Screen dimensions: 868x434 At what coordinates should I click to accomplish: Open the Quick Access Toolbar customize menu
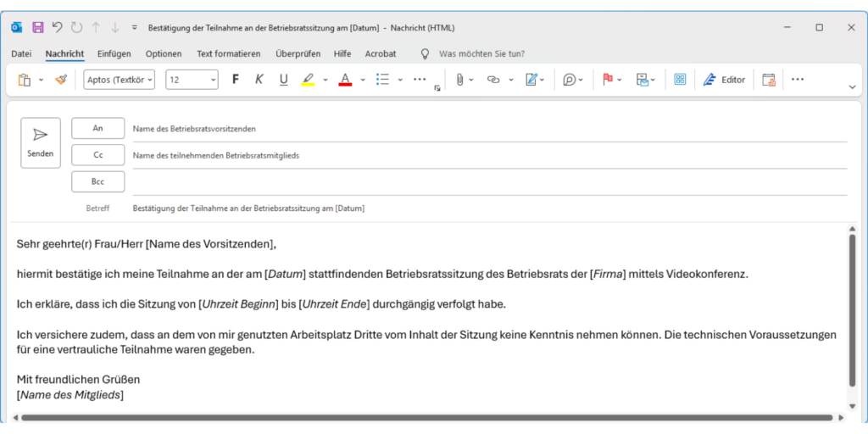[134, 27]
